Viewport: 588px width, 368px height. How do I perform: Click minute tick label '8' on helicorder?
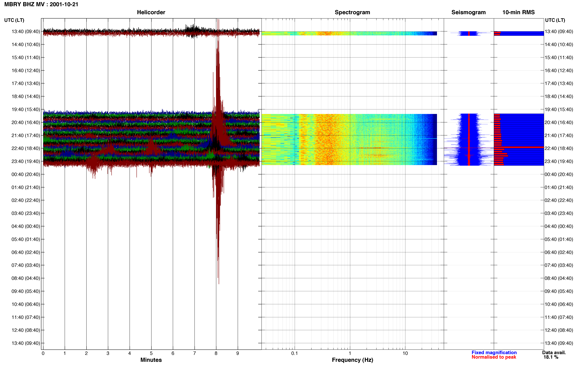[216, 353]
